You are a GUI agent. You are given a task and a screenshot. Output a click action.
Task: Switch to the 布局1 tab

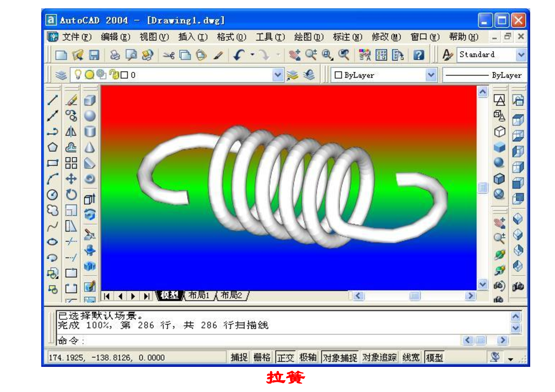(199, 296)
